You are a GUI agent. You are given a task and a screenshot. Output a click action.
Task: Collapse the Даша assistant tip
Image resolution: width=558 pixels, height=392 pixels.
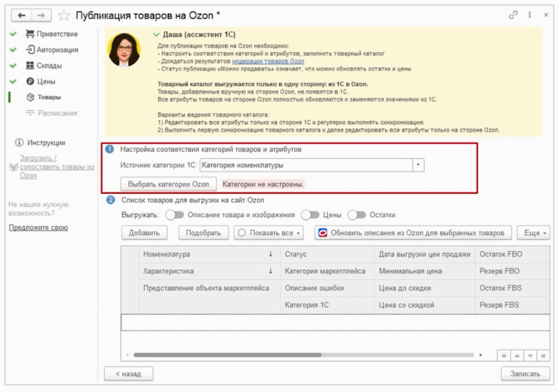[157, 35]
